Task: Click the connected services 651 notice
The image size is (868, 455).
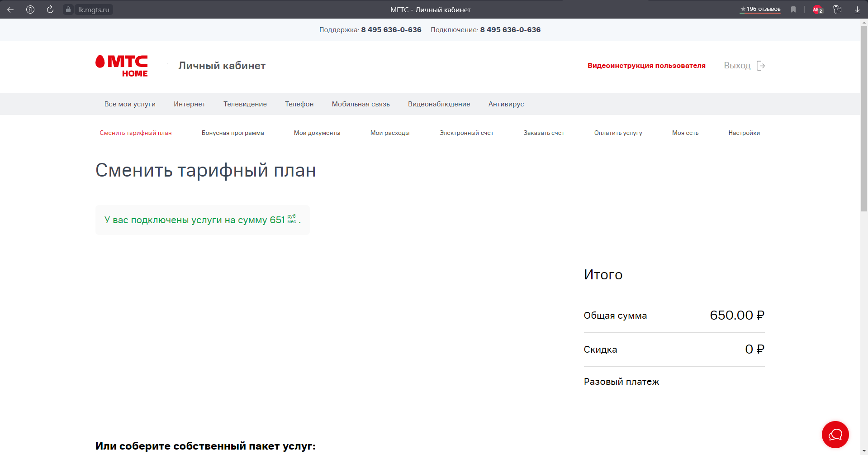Action: (202, 220)
